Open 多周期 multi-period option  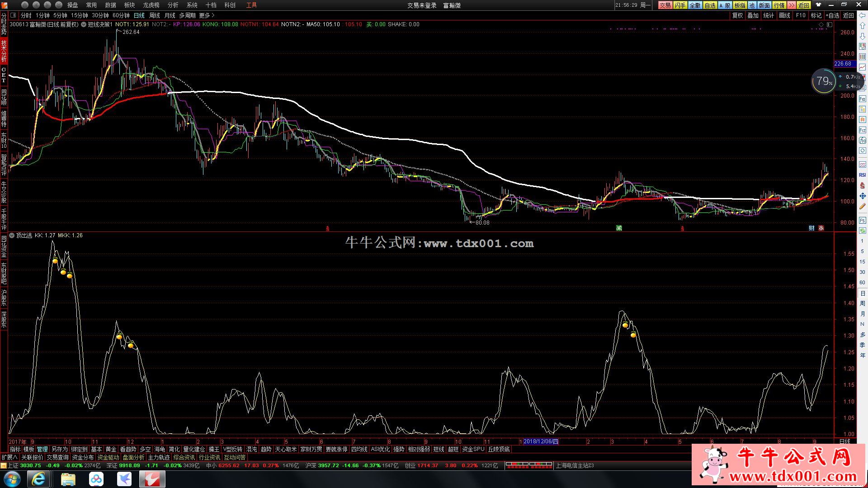pos(187,15)
